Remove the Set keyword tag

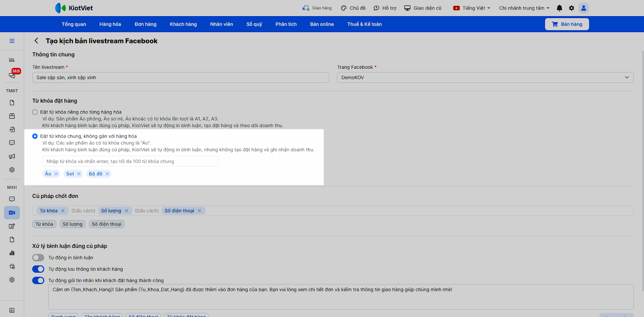coord(79,174)
